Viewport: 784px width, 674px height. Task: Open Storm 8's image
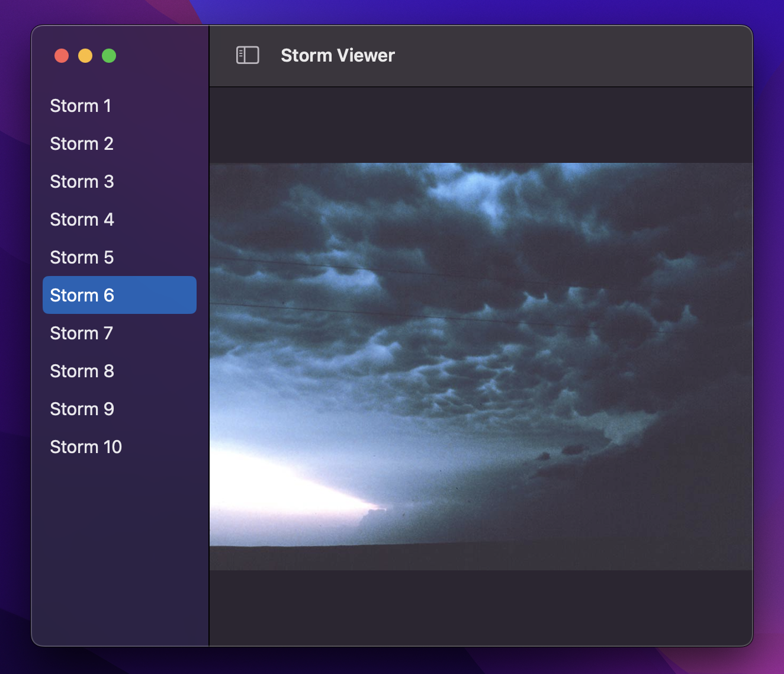(82, 371)
